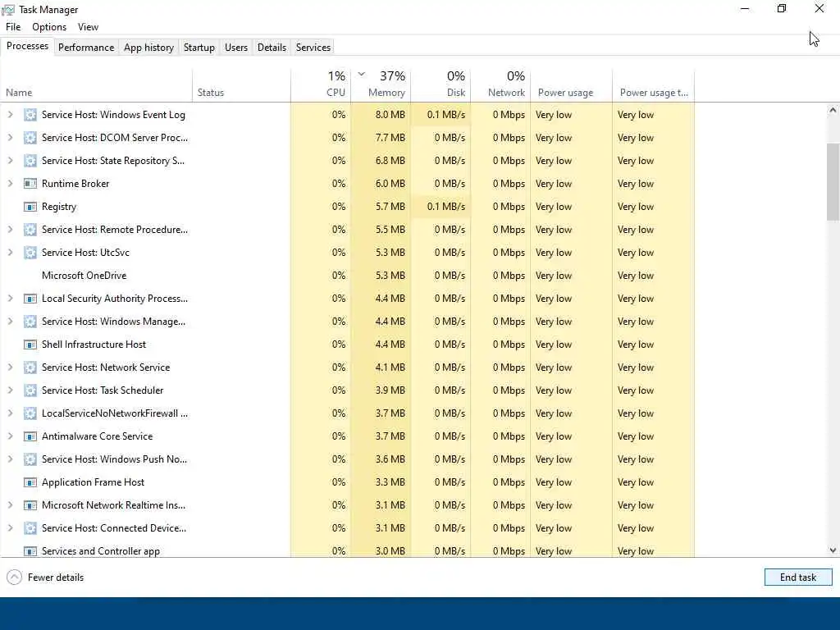Click the Service Host: UtcSvc gear icon

[x=30, y=253]
